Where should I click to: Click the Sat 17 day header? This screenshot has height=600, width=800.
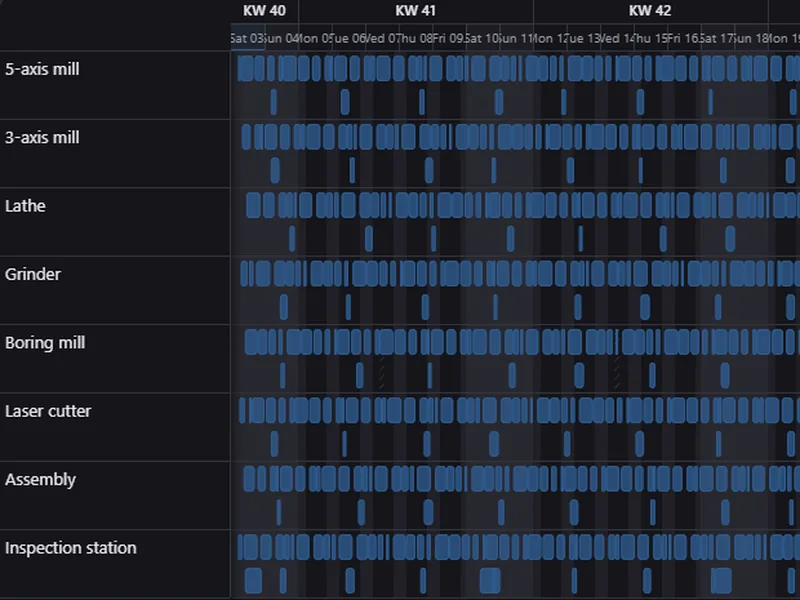pos(718,38)
